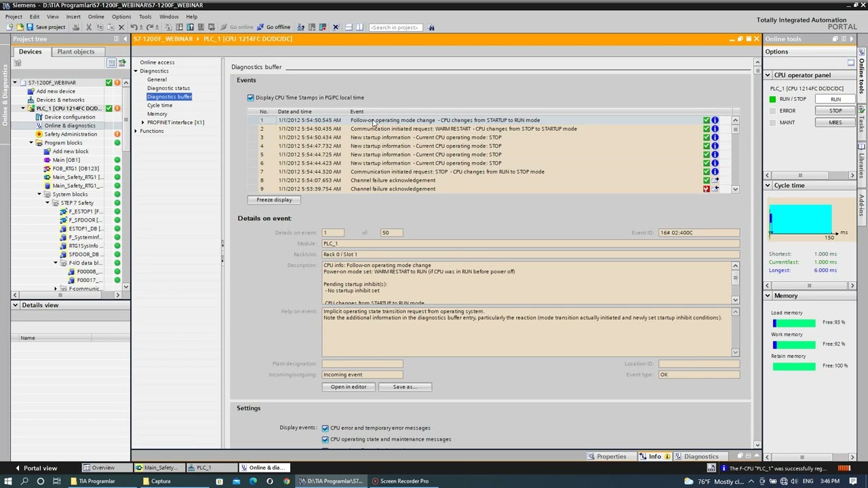Collapse the CPU operator panel section

coord(768,75)
